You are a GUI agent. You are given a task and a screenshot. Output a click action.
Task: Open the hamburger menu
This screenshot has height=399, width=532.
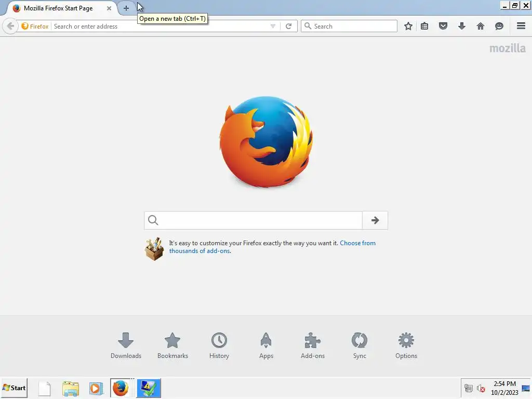point(521,26)
